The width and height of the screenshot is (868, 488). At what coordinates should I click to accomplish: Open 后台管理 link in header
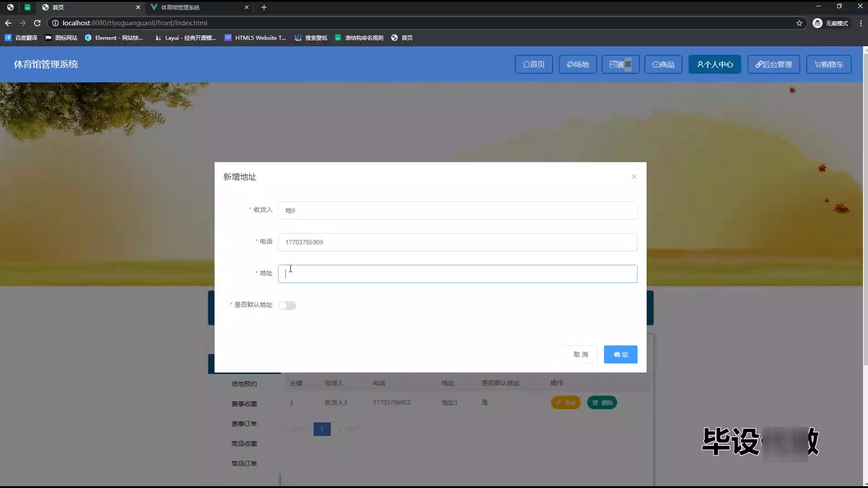774,64
